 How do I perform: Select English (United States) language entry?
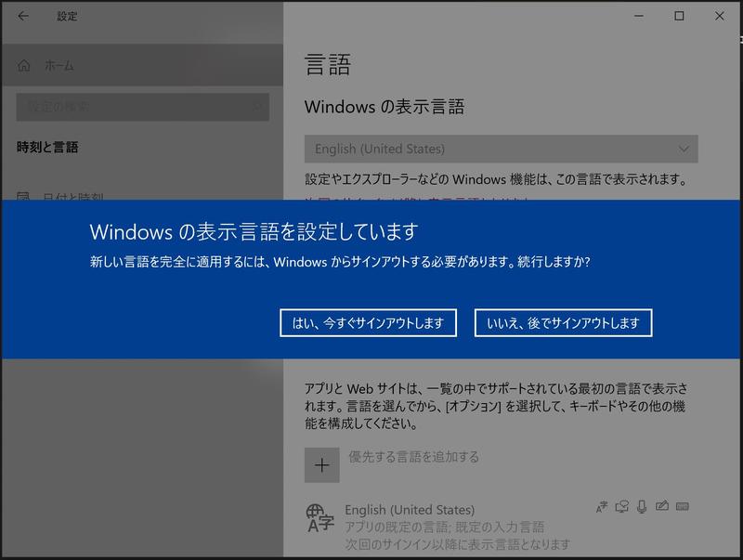point(497,527)
